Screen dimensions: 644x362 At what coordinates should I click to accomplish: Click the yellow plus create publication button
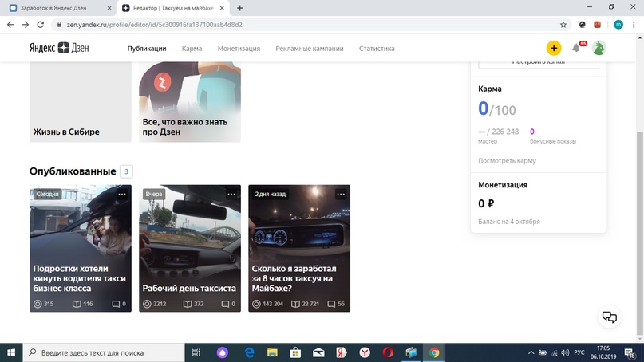[x=554, y=49]
